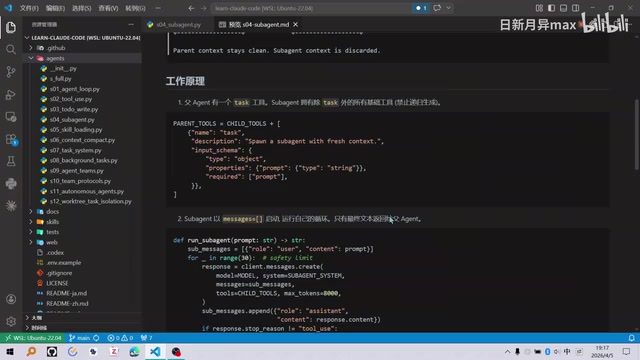This screenshot has width=640, height=360.
Task: Open Accounts menu in activity bar
Action: [11, 299]
